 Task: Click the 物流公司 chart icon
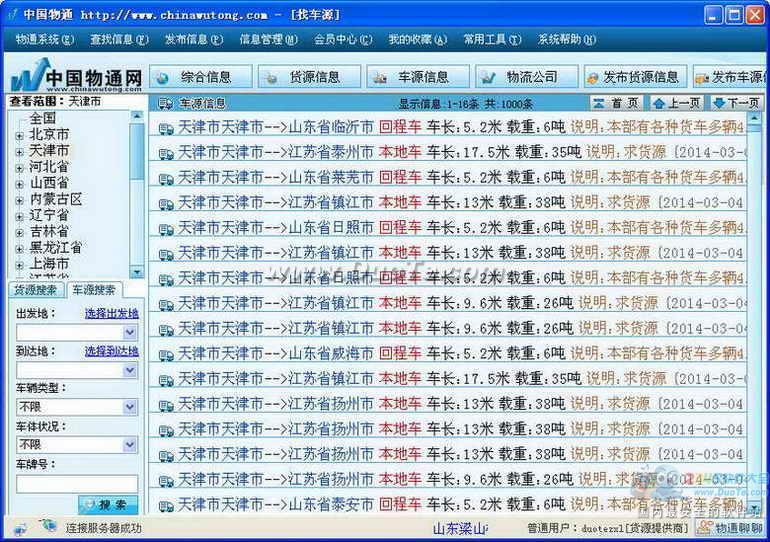(488, 78)
